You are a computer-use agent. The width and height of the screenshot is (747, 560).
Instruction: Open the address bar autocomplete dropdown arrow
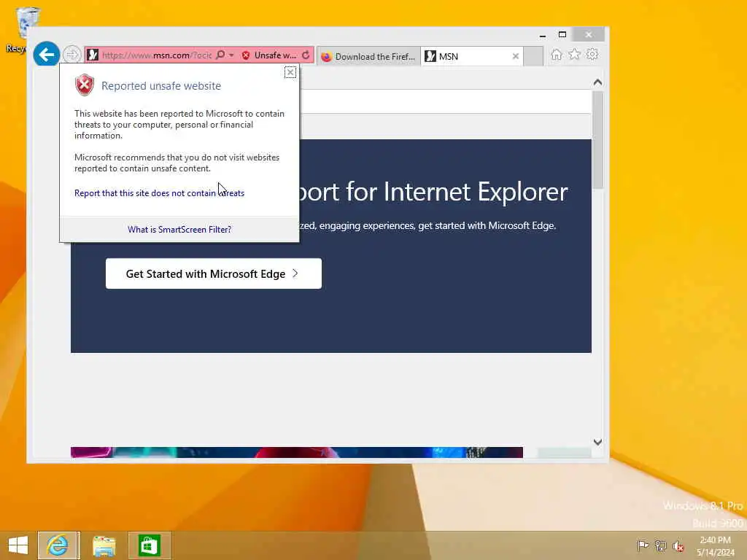231,55
